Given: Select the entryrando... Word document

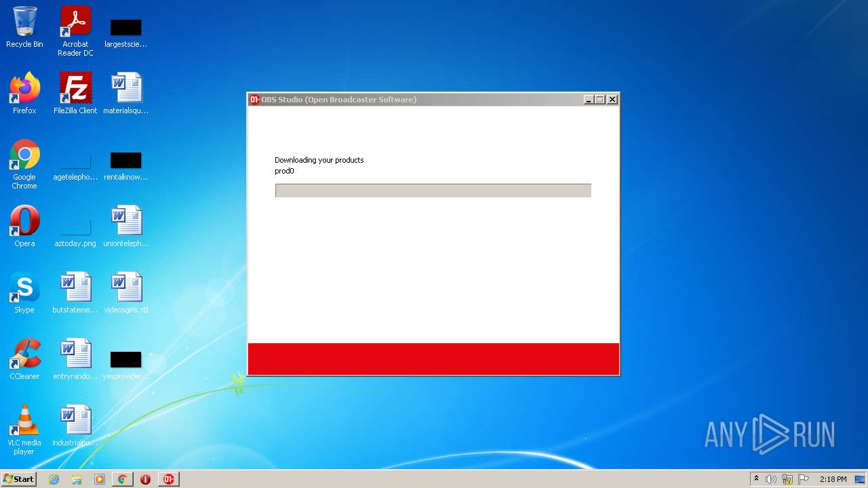Looking at the screenshot, I should [75, 359].
